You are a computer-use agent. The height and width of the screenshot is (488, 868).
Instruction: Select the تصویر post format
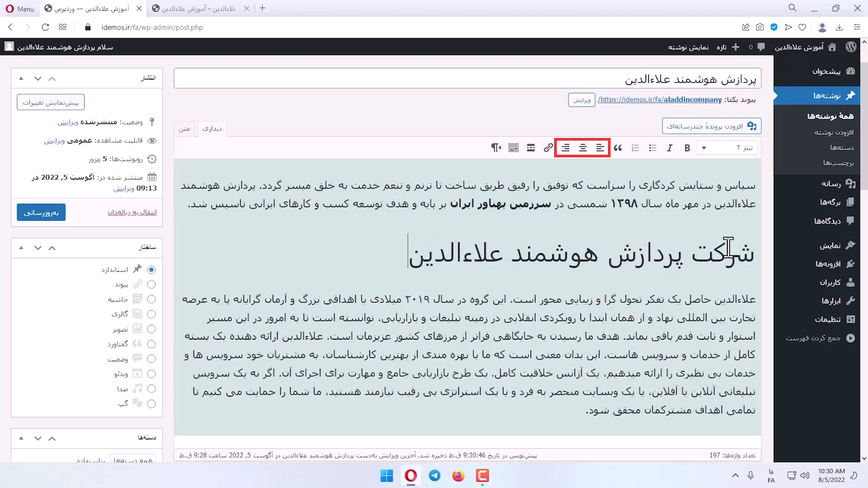[x=152, y=329]
